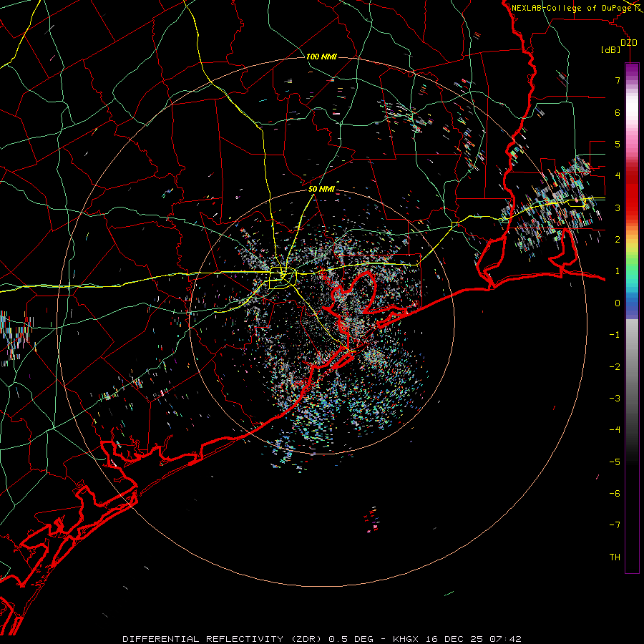Click the 'DIFFERENTIAL REFLECTIVITY (ZDR)' caption text
Screen dimensions: 644x644
[223, 639]
